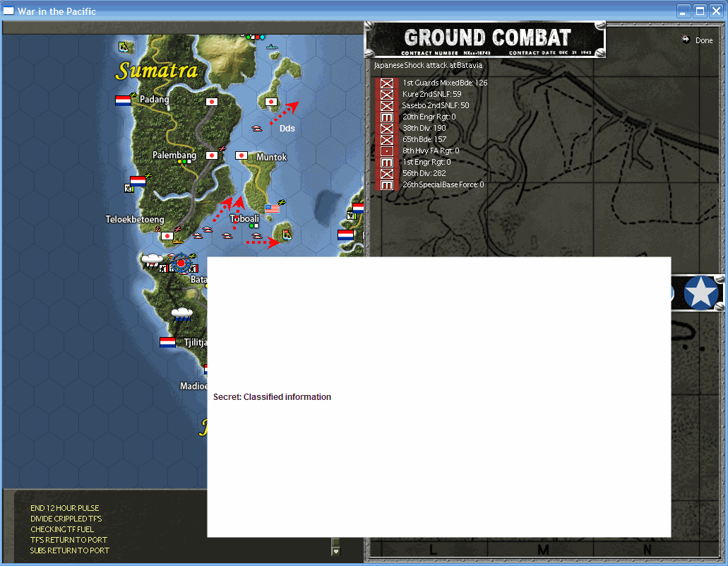728x566 pixels.
Task: Click the blue target battle marker at Batavia
Action: pos(181,263)
